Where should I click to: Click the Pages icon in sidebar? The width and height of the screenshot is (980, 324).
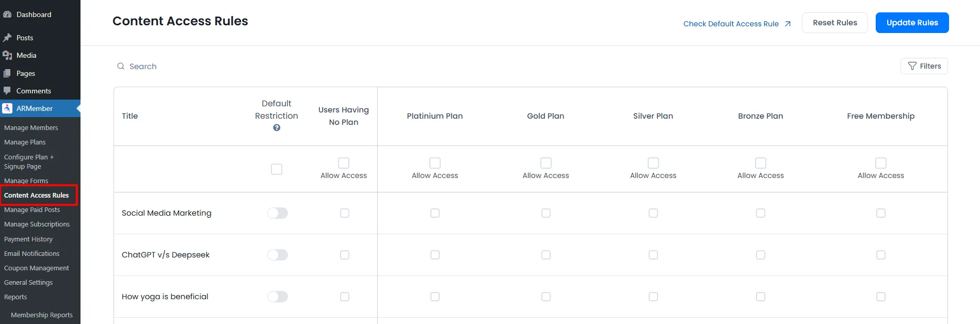pyautogui.click(x=7, y=73)
